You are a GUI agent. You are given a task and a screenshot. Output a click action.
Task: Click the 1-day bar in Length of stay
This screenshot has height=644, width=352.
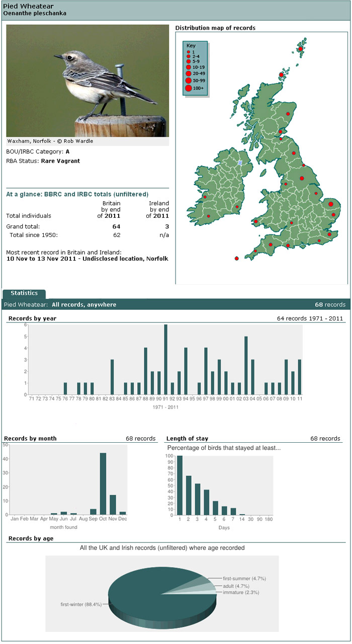[180, 486]
